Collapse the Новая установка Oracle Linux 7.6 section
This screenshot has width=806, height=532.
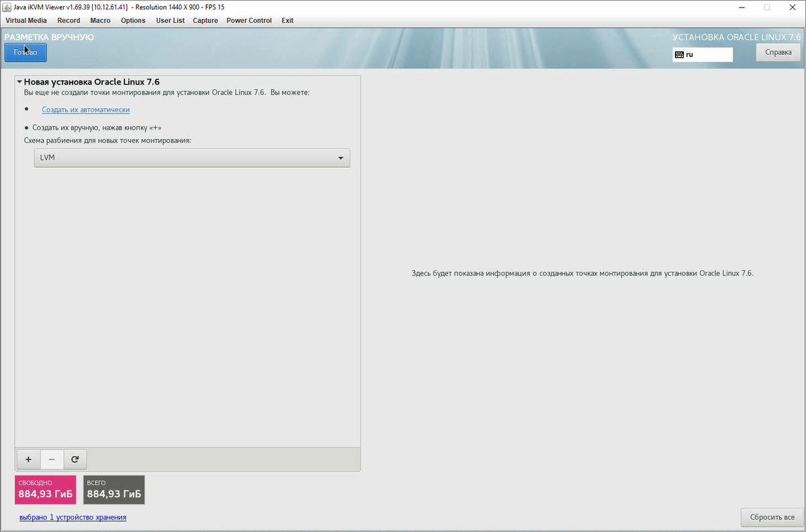point(20,81)
